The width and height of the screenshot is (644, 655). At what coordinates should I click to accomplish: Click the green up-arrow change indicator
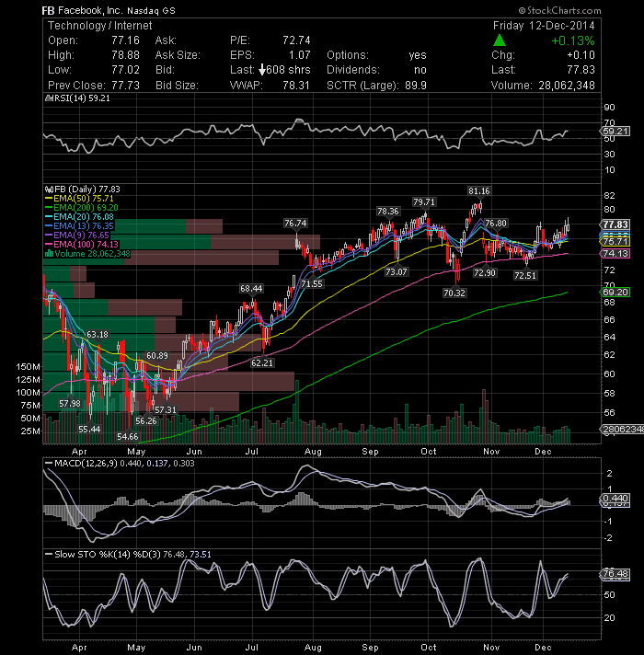pyautogui.click(x=500, y=40)
